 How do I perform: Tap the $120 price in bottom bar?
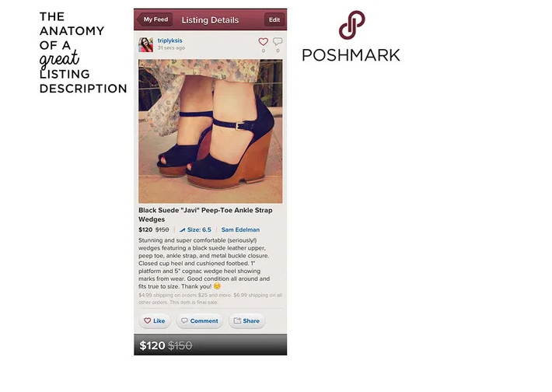click(152, 345)
